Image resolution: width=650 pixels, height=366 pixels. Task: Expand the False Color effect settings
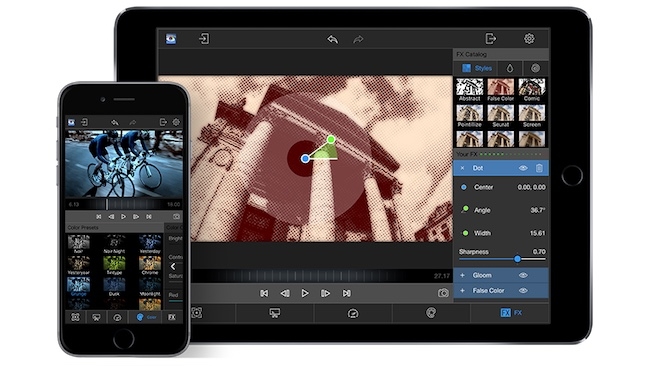(463, 291)
